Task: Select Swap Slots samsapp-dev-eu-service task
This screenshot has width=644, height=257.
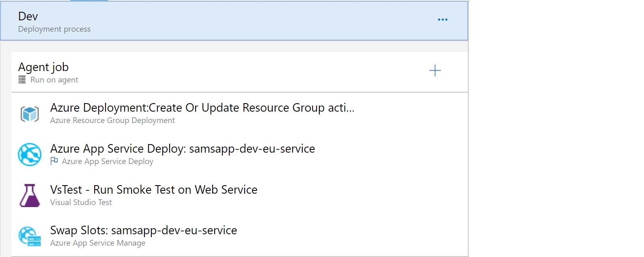Action: pos(143,230)
